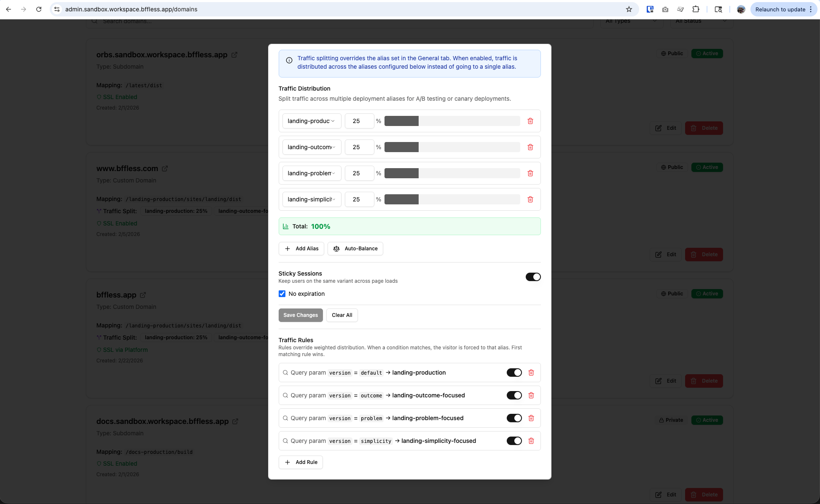Delete the landing-production alias row
The height and width of the screenshot is (504, 820).
pos(530,121)
